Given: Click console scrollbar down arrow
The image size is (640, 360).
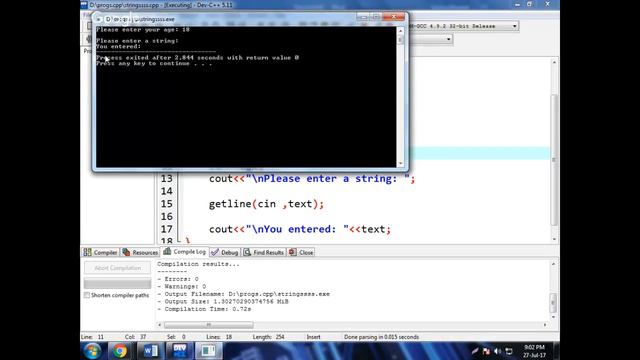Looking at the screenshot, I should coord(400,163).
